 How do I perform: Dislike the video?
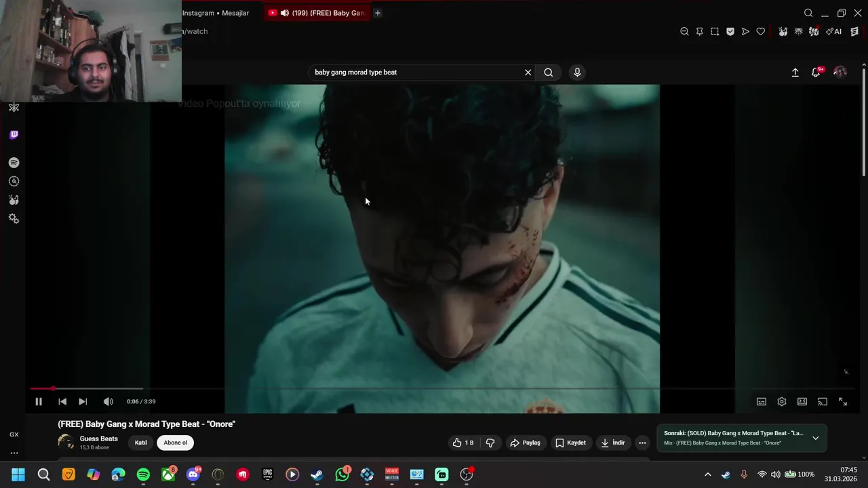tap(490, 443)
